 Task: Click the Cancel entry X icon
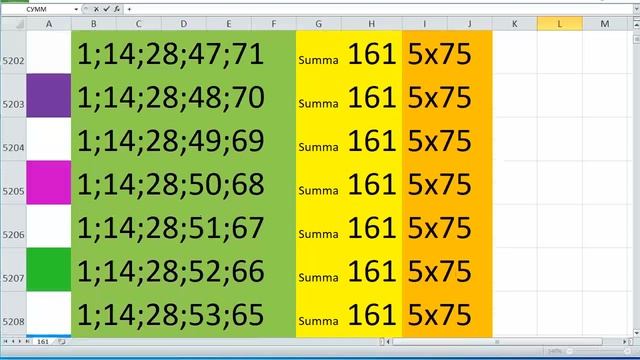coord(96,9)
